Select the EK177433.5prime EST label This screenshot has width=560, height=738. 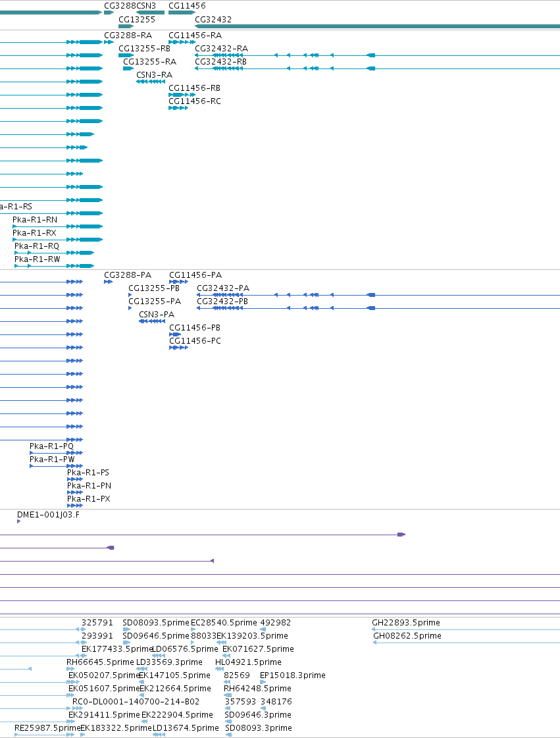click(x=118, y=649)
